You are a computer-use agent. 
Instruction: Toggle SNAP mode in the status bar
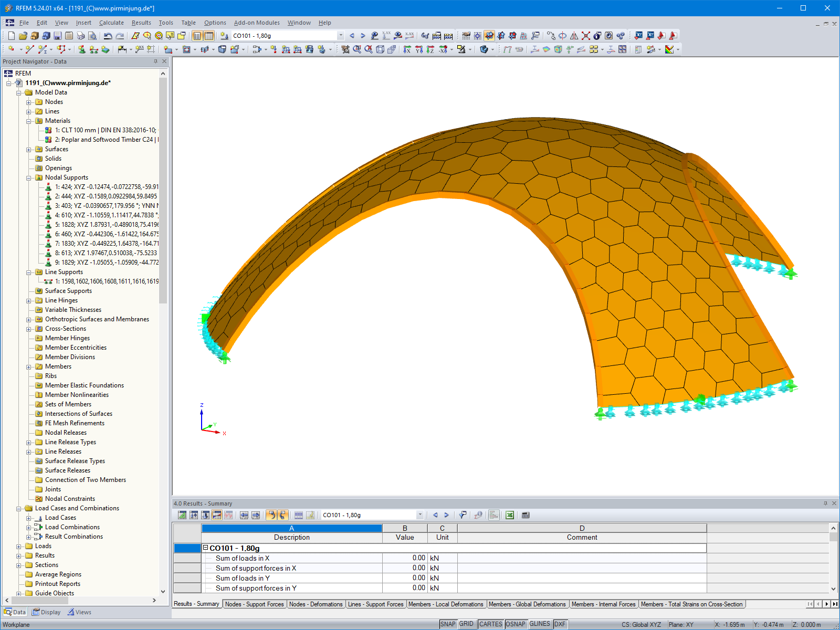point(449,624)
